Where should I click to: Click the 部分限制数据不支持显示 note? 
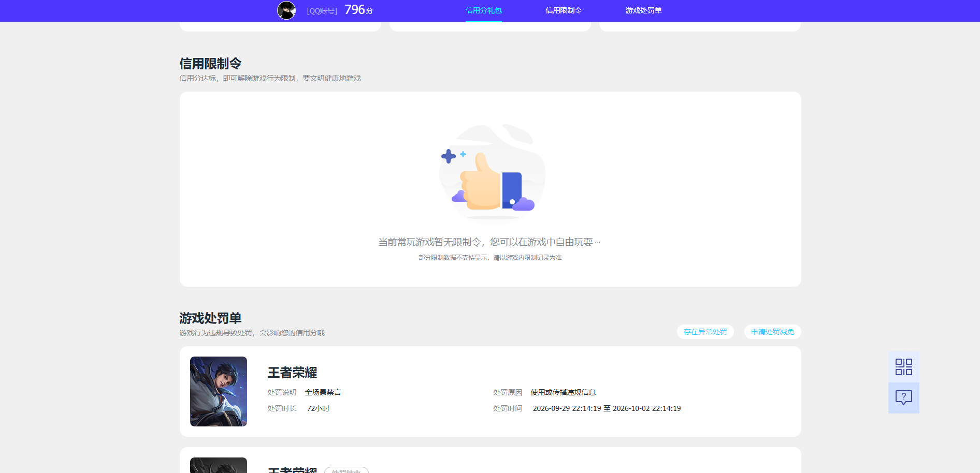click(490, 258)
